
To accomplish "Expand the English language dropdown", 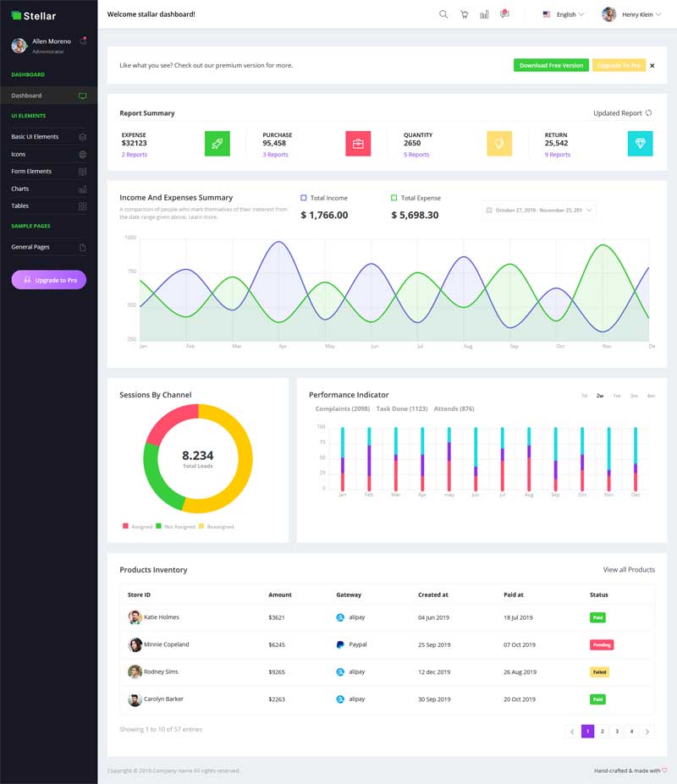I will 564,14.
